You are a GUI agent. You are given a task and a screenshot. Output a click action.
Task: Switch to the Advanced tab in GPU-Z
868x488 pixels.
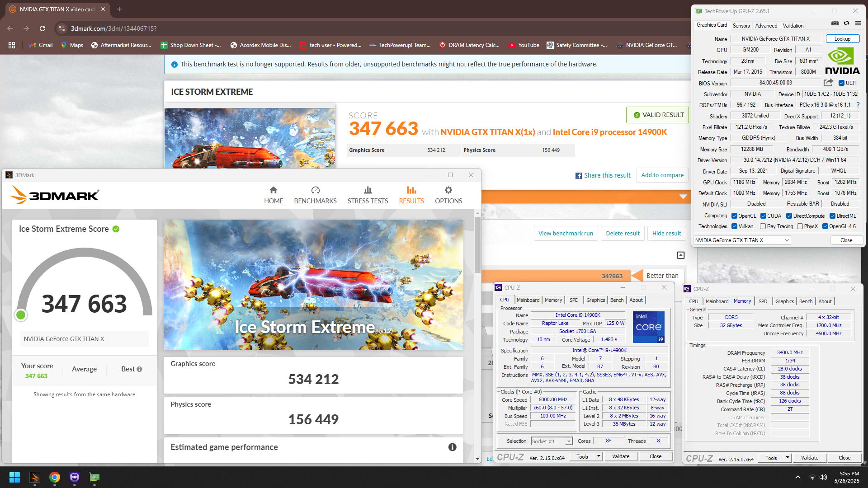[766, 26]
